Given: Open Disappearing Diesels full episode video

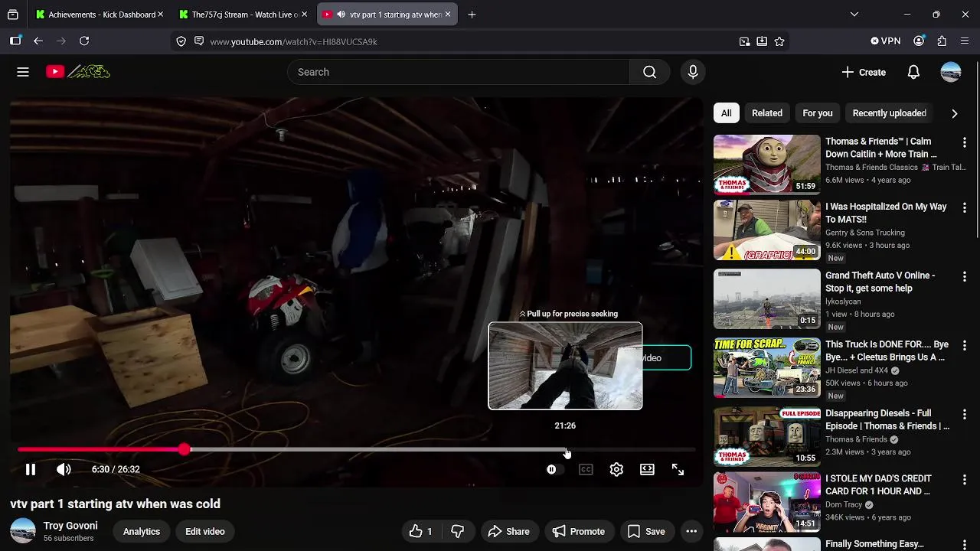Looking at the screenshot, I should (887, 419).
